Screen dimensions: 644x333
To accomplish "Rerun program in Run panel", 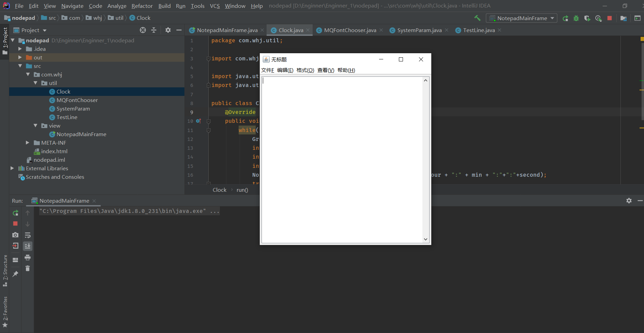I will (15, 213).
